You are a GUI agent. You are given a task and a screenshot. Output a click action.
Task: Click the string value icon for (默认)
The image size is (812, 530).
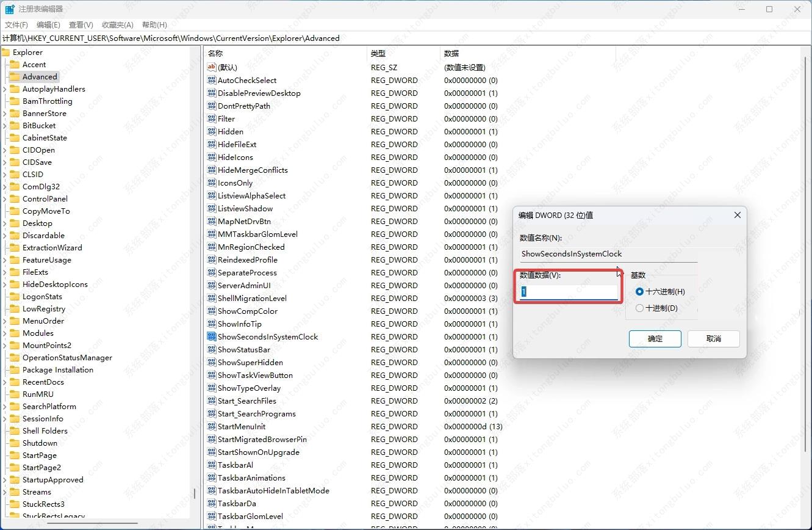[212, 68]
